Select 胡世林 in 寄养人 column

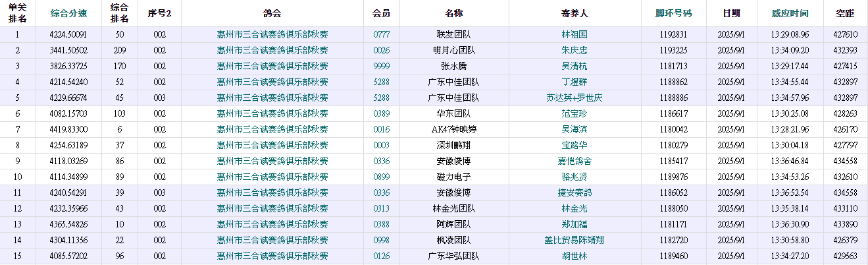[x=574, y=256]
